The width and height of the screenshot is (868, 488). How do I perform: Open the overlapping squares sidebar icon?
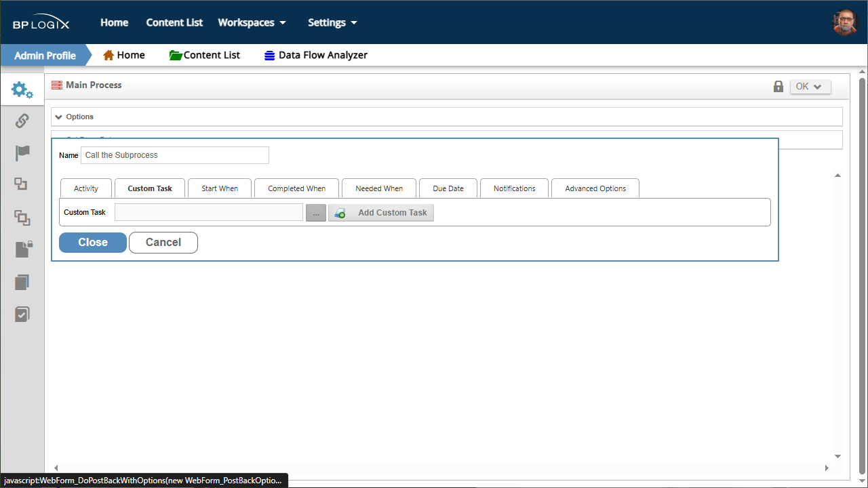tap(22, 184)
